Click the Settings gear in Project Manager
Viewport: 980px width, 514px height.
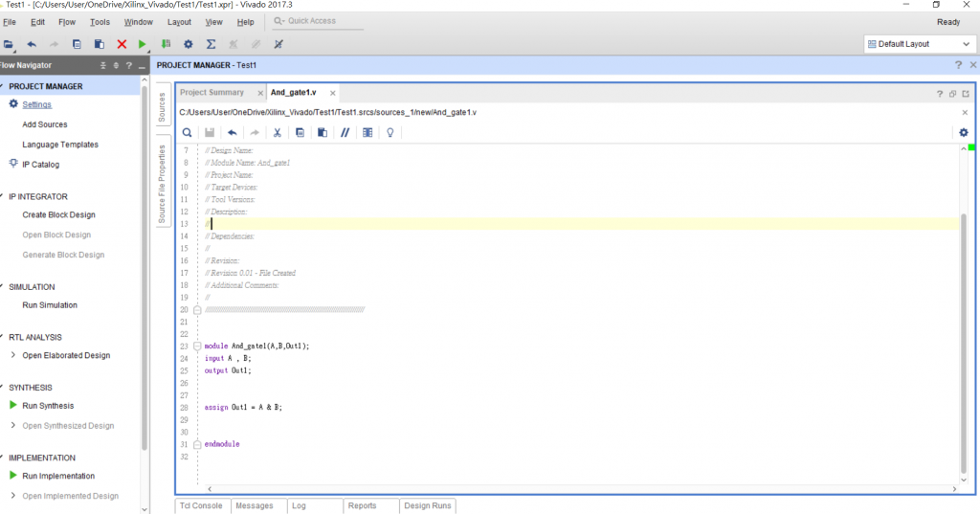pyautogui.click(x=13, y=103)
